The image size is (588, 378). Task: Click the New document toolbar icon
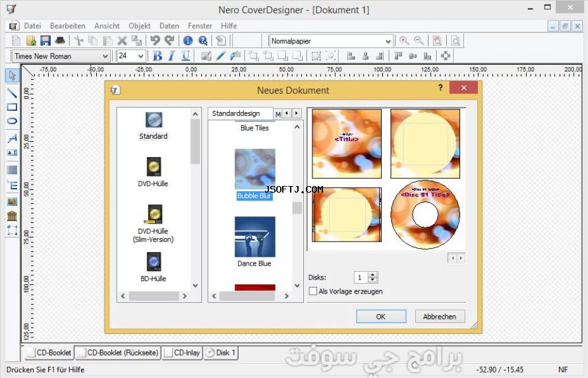[x=16, y=40]
